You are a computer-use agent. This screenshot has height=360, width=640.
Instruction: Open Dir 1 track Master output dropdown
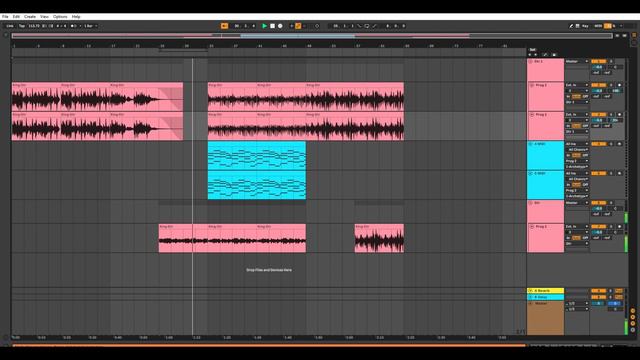tap(577, 61)
